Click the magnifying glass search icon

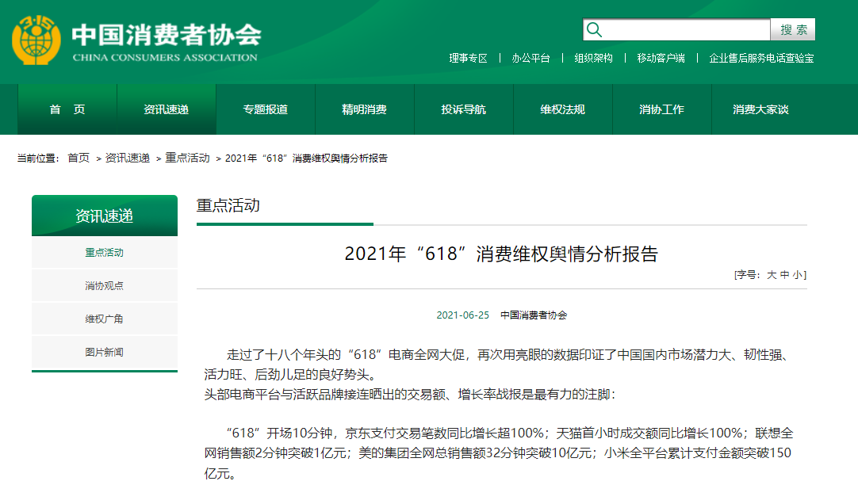pyautogui.click(x=596, y=29)
